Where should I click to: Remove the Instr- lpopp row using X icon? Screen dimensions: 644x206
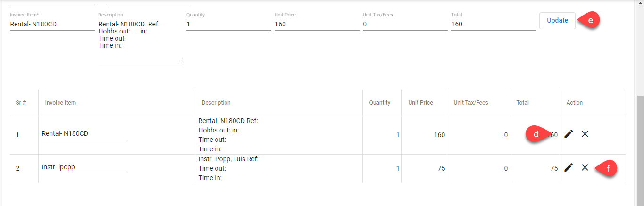tap(585, 167)
